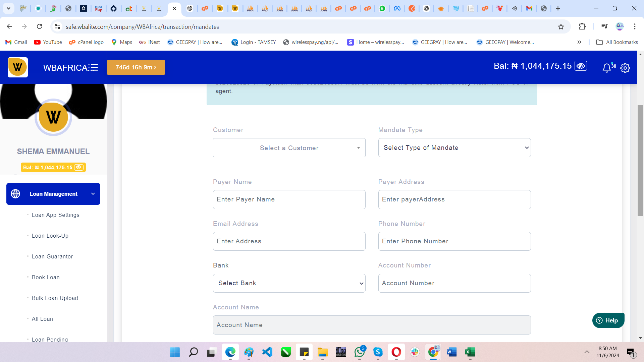644x362 pixels.
Task: Open the Select a Customer dropdown
Action: point(289,148)
